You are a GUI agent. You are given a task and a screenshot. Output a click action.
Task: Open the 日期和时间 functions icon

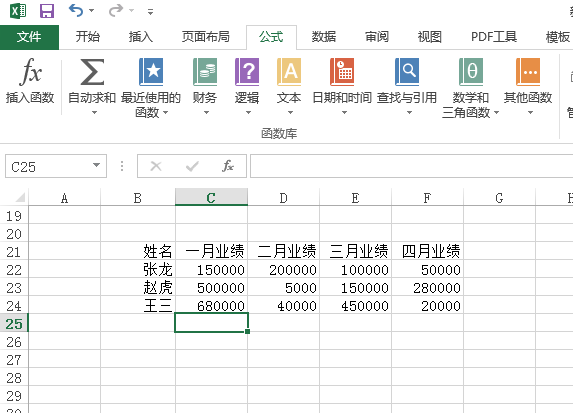(x=342, y=72)
